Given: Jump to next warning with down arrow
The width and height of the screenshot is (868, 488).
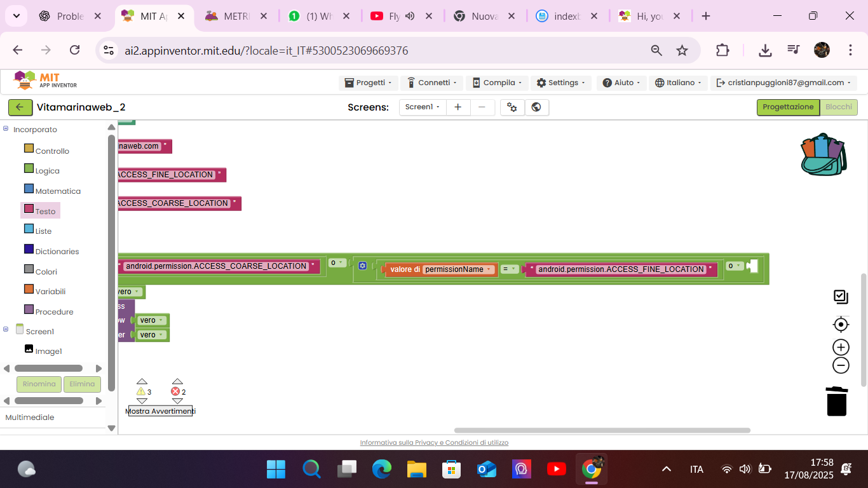Looking at the screenshot, I should [x=142, y=401].
